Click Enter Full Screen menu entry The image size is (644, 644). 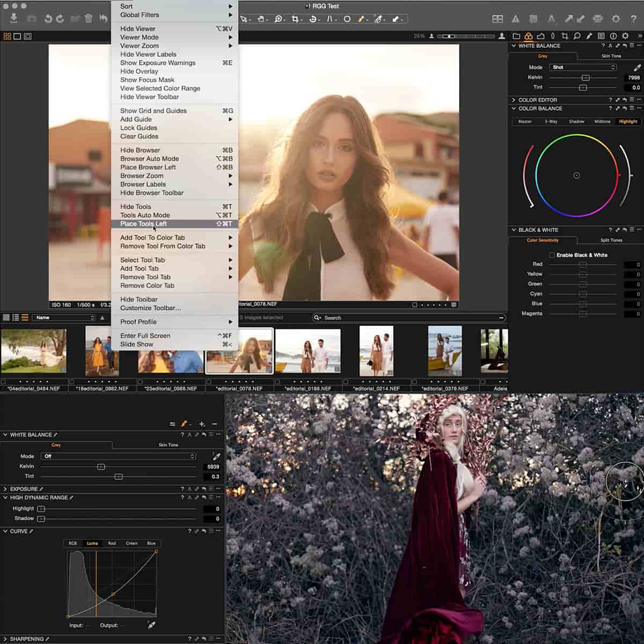[145, 335]
